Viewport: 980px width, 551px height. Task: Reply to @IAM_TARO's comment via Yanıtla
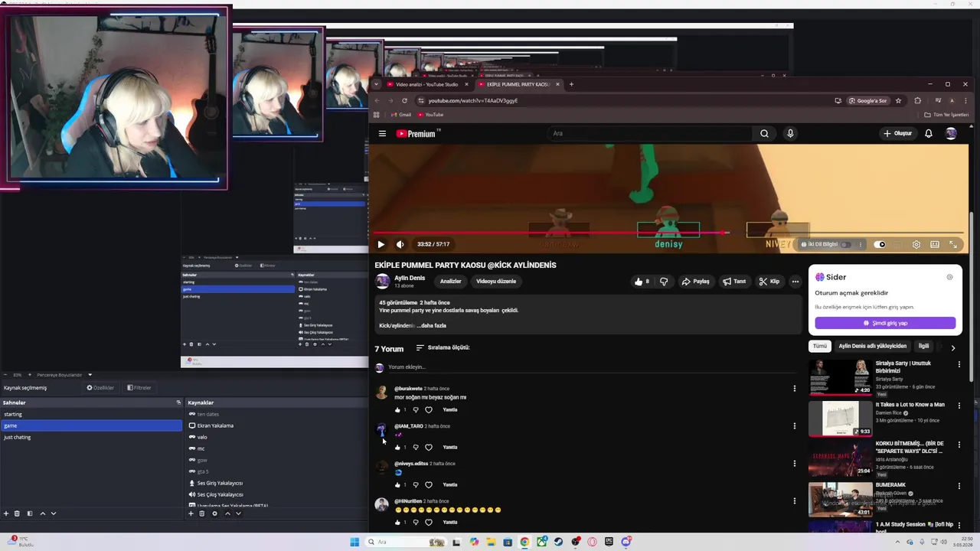pos(450,447)
